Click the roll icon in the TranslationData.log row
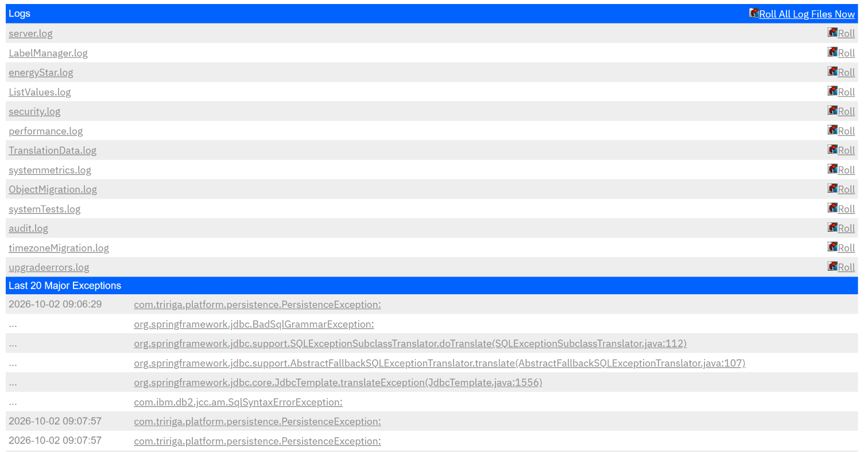Screen dimensions: 868x452 pyautogui.click(x=832, y=149)
